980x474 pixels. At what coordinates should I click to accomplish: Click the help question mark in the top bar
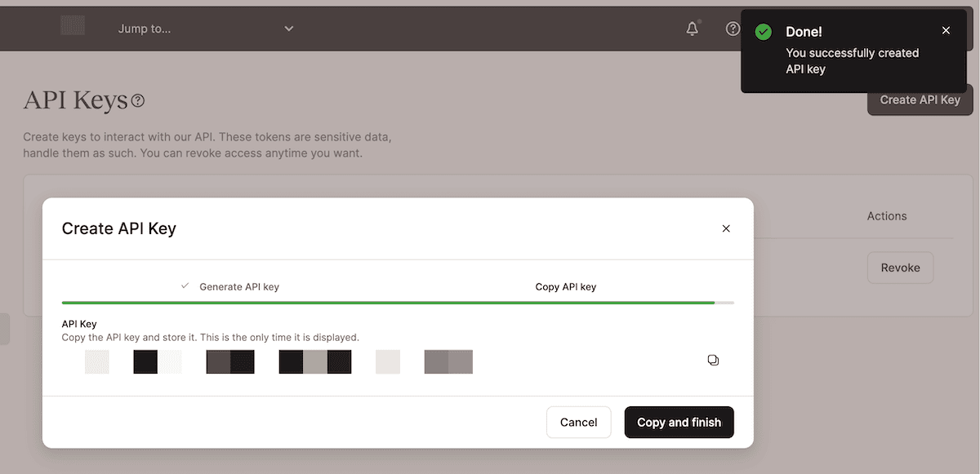(x=733, y=29)
